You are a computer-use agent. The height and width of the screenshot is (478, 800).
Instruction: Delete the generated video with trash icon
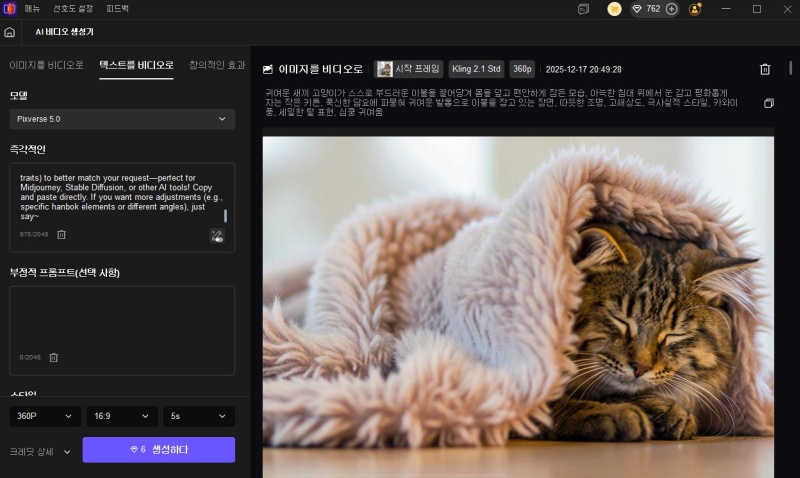(765, 70)
